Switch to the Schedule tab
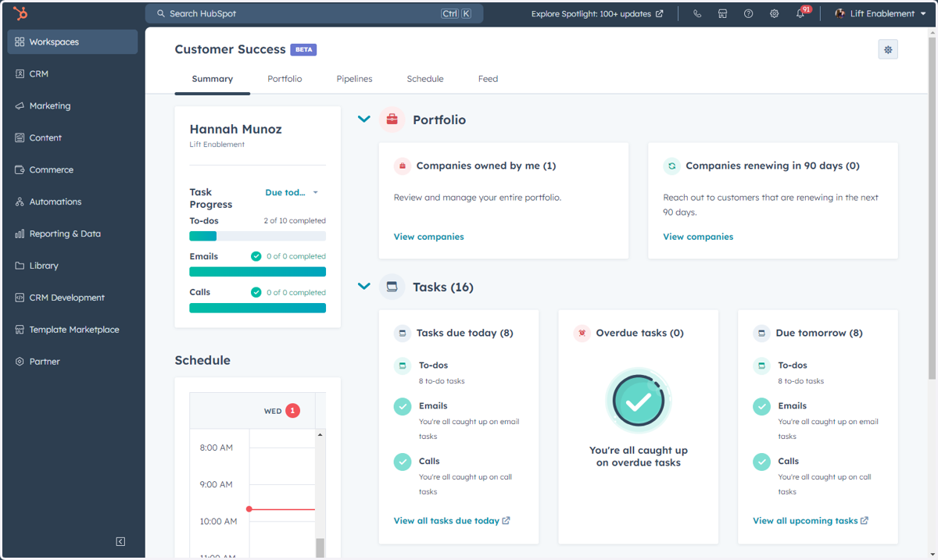Viewport: 938px width, 560px height. 425,79
